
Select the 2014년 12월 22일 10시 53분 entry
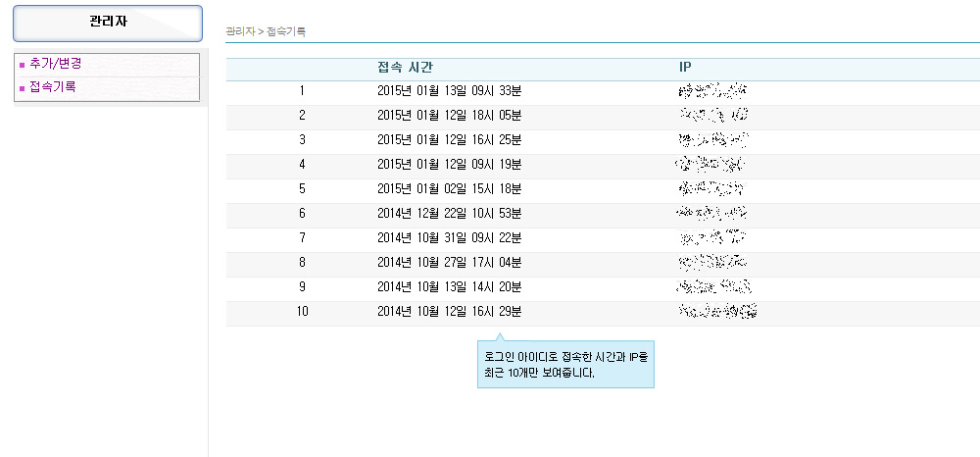point(450,214)
